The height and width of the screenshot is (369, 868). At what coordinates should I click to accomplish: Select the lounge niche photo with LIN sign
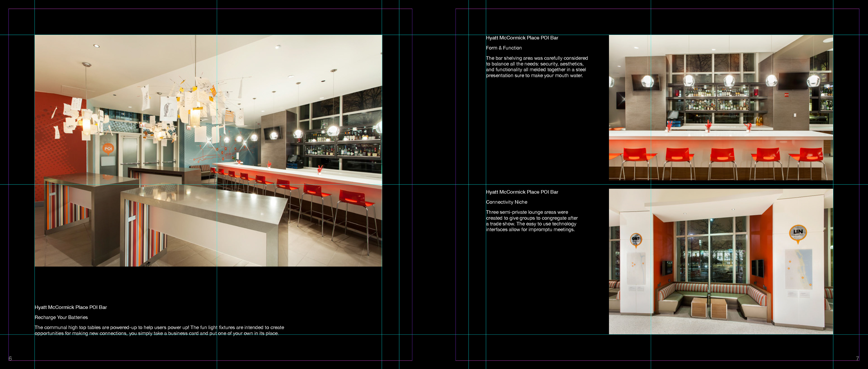pos(721,262)
